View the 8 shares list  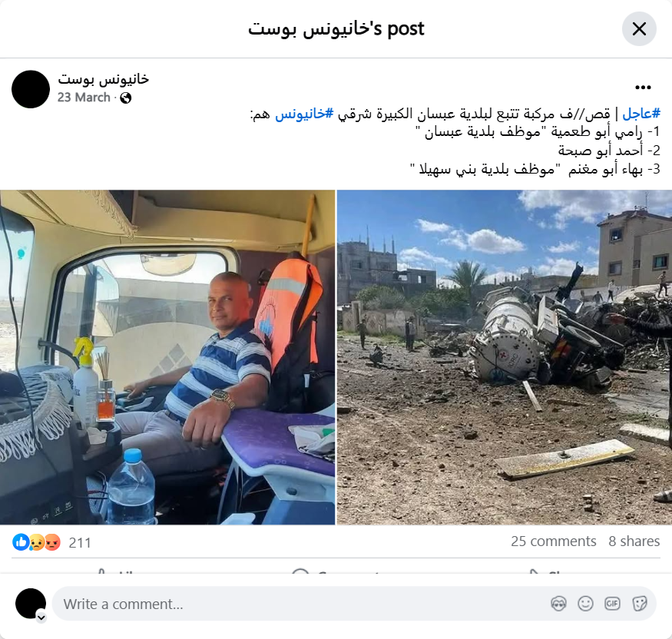tap(634, 541)
